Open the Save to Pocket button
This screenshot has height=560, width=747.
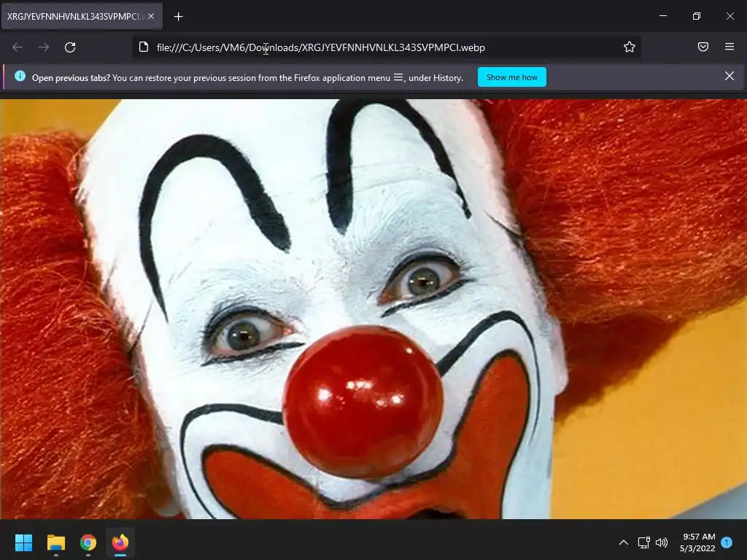pyautogui.click(x=703, y=47)
